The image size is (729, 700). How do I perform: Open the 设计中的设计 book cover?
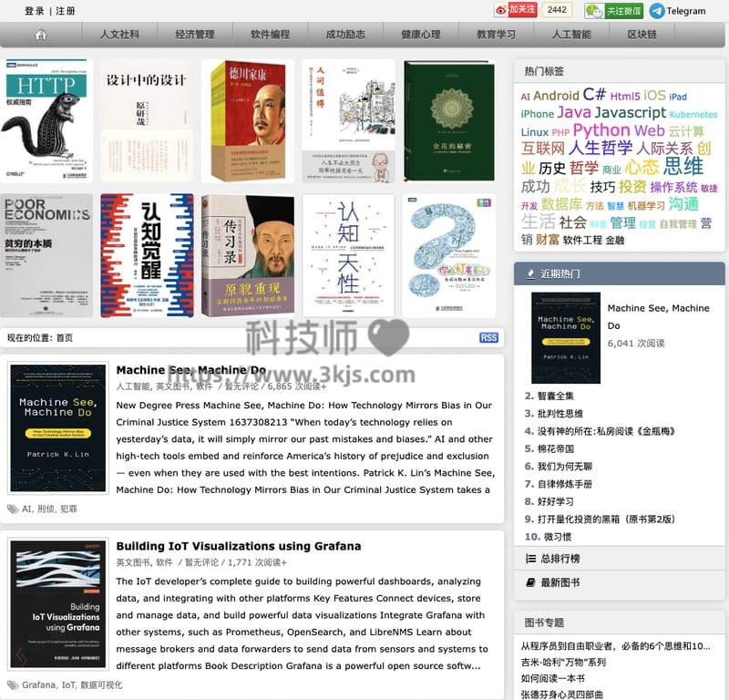147,120
